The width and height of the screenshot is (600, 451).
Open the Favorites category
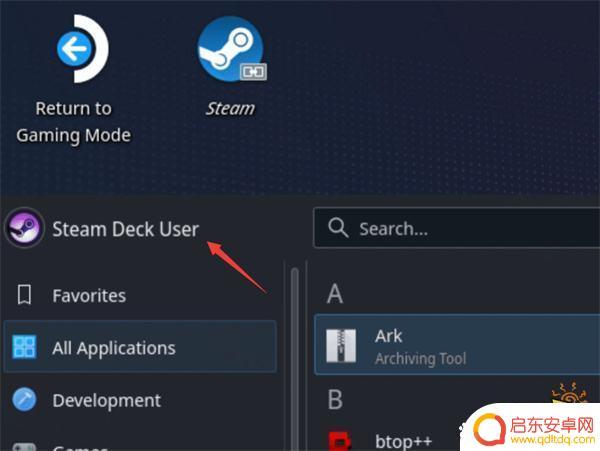[140, 295]
